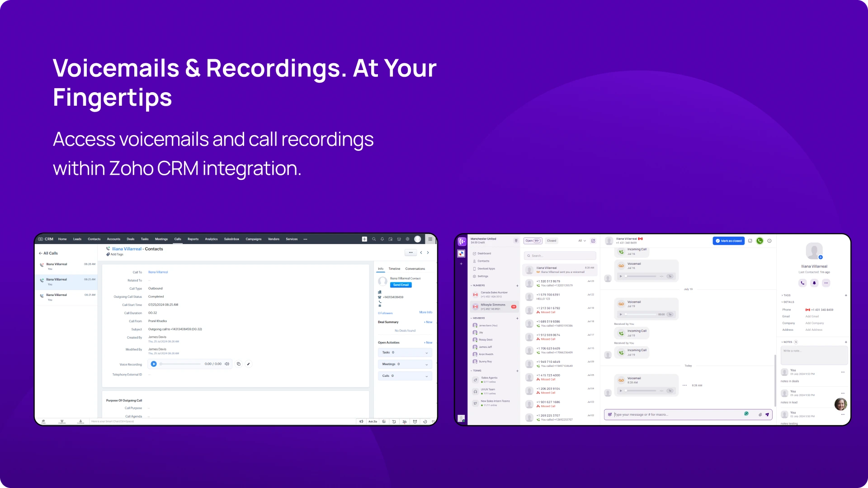Select the Open 99+ conversations filter
Image resolution: width=868 pixels, height=488 pixels.
click(533, 241)
